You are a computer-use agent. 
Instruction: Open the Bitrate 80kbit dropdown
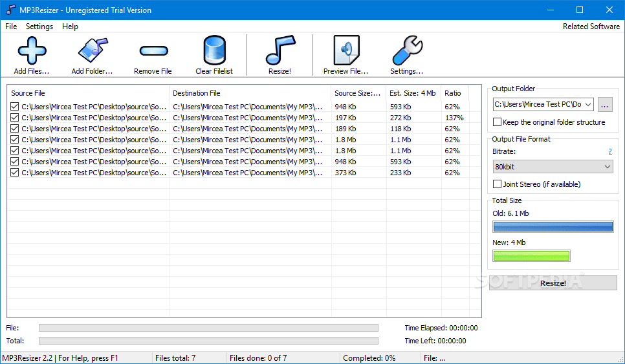pyautogui.click(x=553, y=166)
